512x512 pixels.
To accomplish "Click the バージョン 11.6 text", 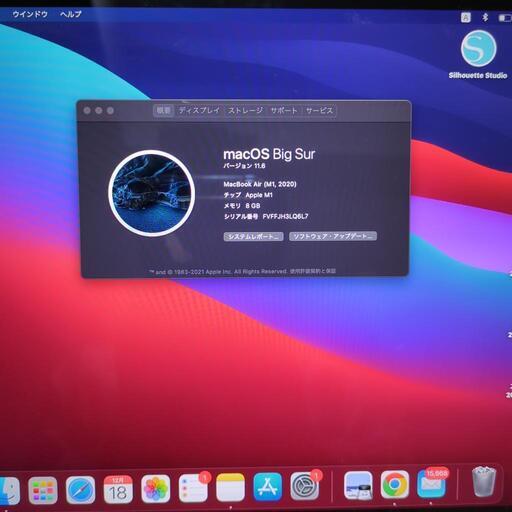I will coord(244,166).
